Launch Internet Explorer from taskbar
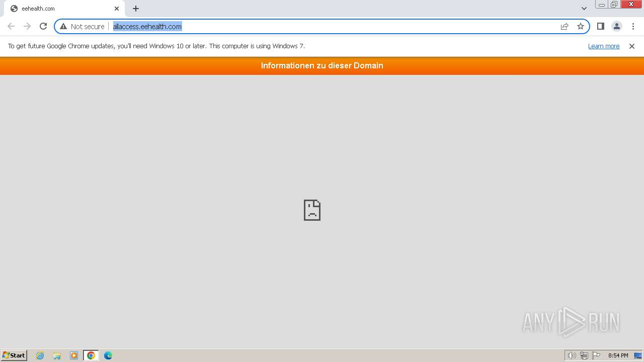The image size is (644, 362). (x=40, y=355)
